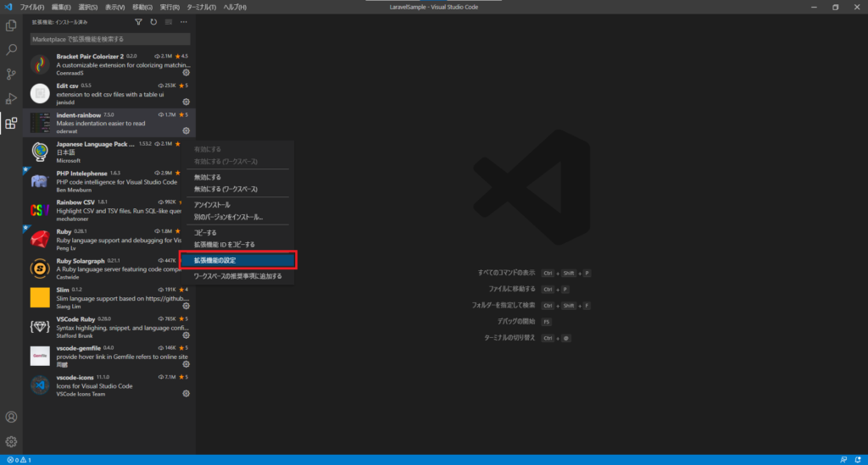
Task: Open the Run and Debug view
Action: (x=11, y=99)
